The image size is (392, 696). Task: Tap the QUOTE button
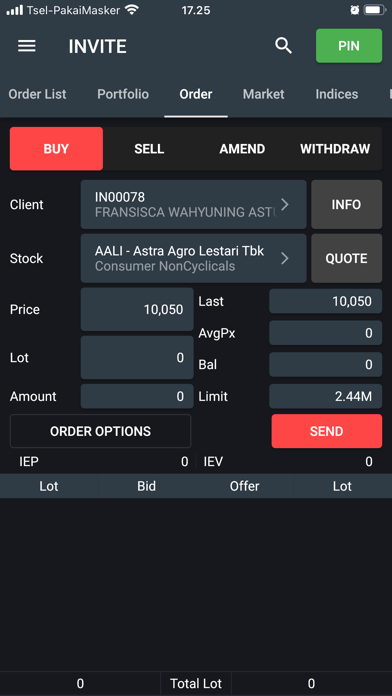(346, 258)
